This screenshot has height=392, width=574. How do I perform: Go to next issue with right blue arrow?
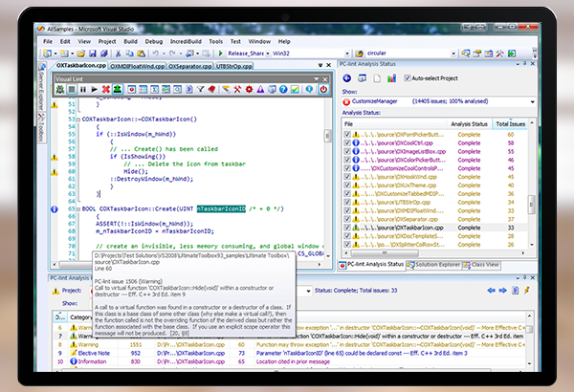tap(502, 291)
